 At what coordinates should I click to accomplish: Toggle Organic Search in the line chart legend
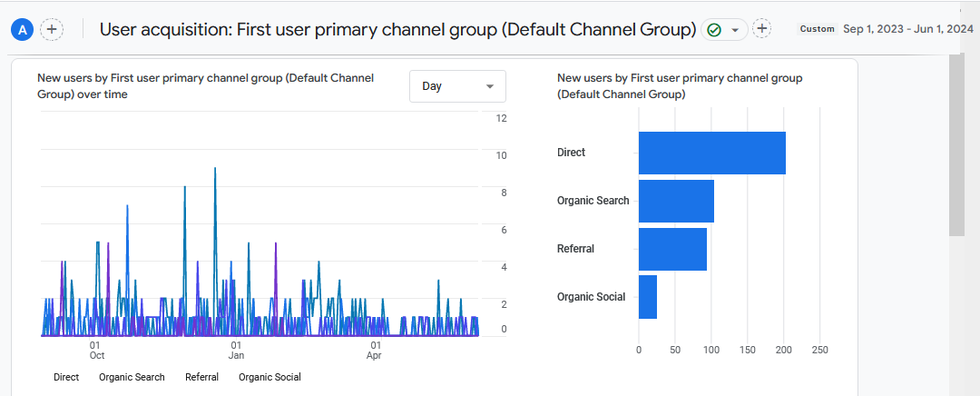pyautogui.click(x=132, y=377)
